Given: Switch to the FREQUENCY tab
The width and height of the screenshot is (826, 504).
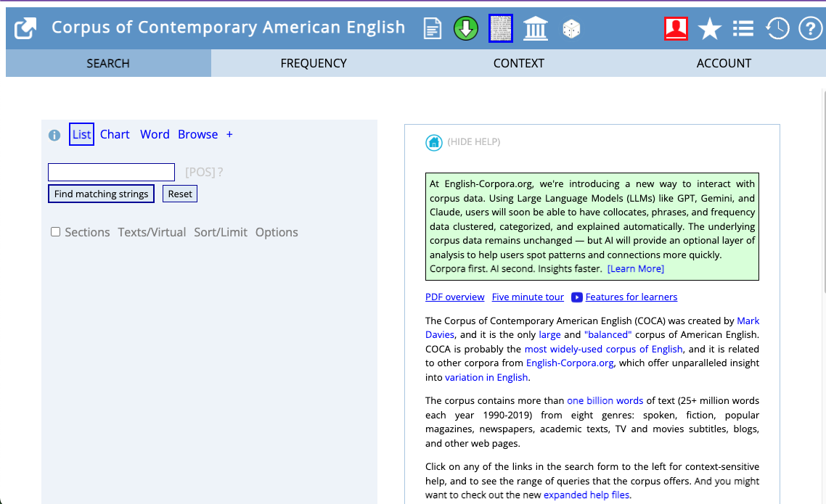Looking at the screenshot, I should pyautogui.click(x=314, y=63).
